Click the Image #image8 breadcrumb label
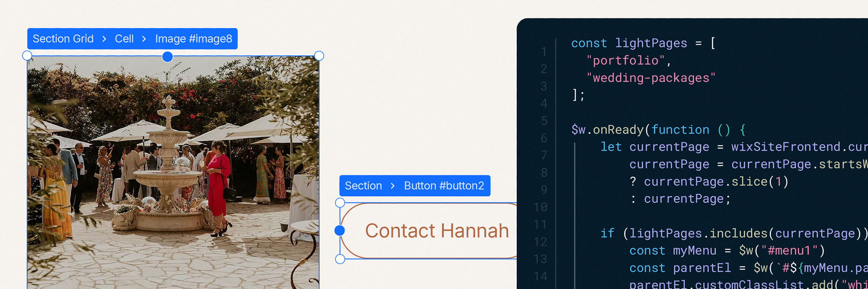The height and width of the screenshot is (289, 868). [x=194, y=39]
